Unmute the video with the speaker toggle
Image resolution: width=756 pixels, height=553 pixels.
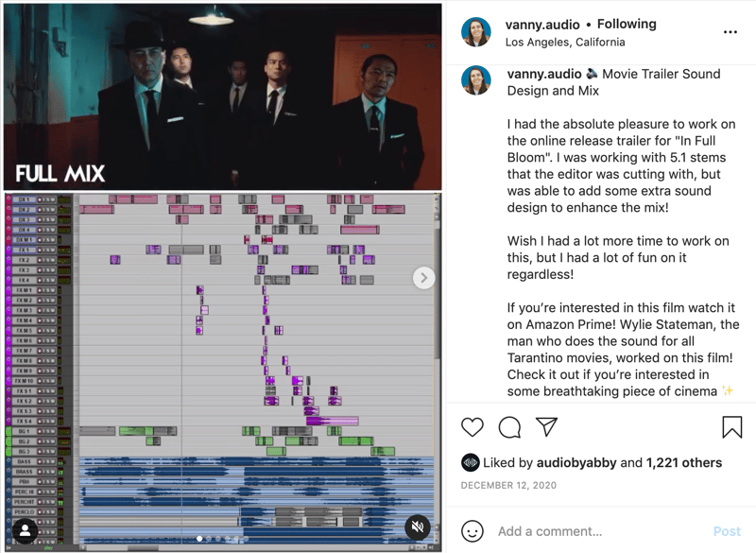click(x=418, y=527)
